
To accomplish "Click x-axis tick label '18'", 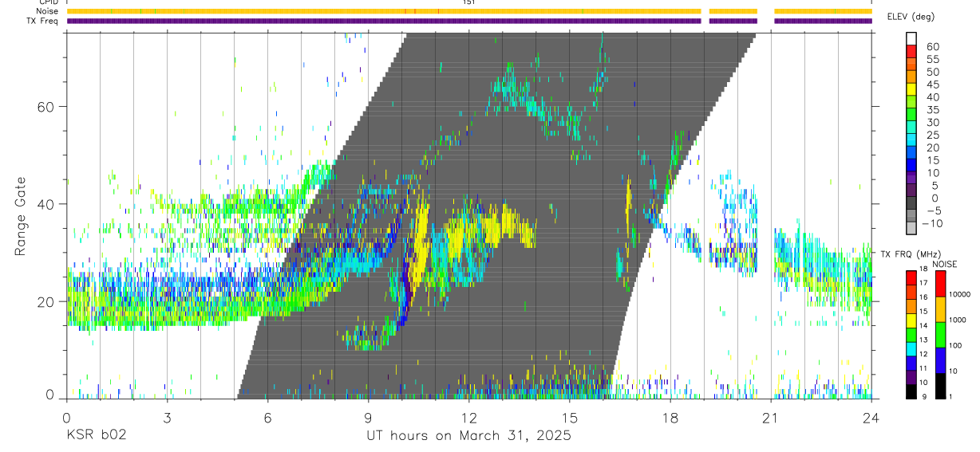I will [670, 417].
